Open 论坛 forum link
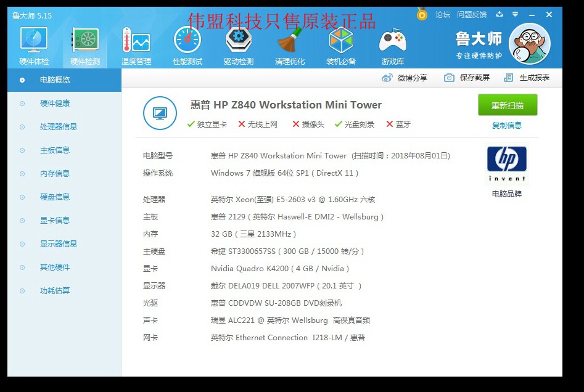This screenshot has height=392, width=584. pyautogui.click(x=442, y=15)
